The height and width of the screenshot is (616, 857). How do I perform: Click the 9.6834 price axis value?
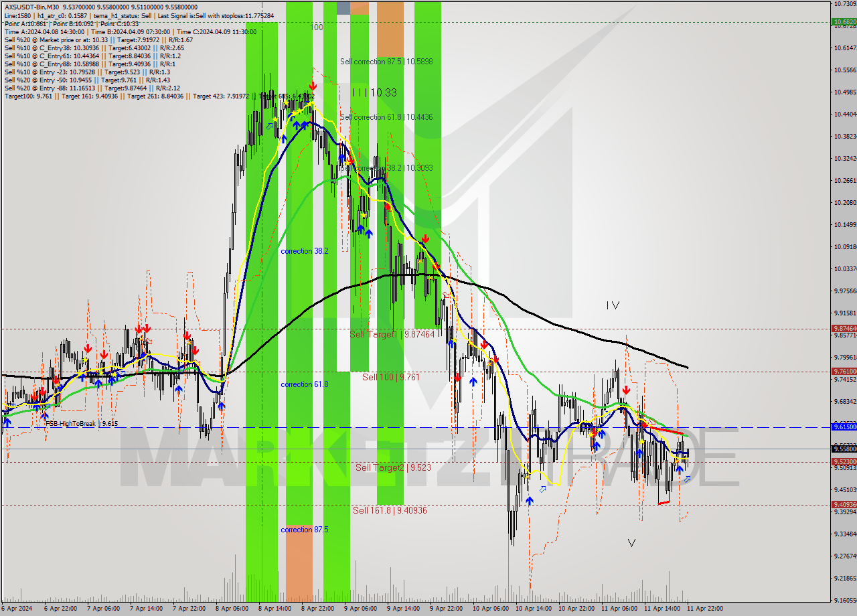pos(845,402)
